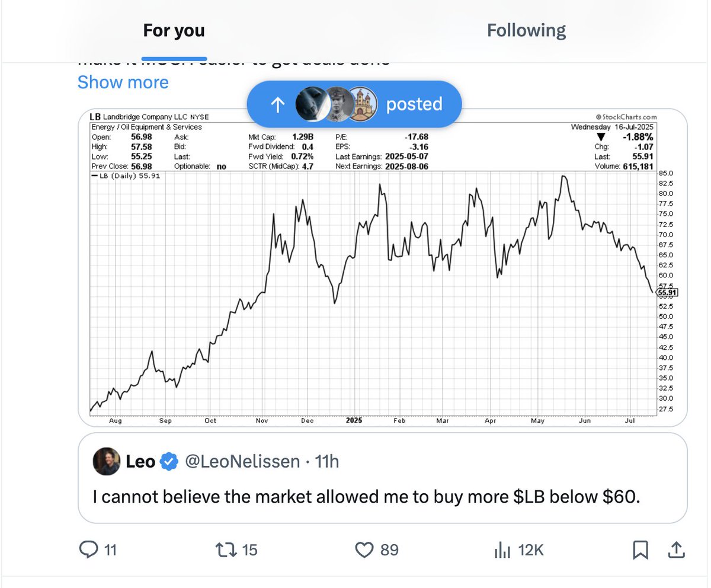Click Leo's blue verified badge
Screen dimensions: 711x588
170,461
